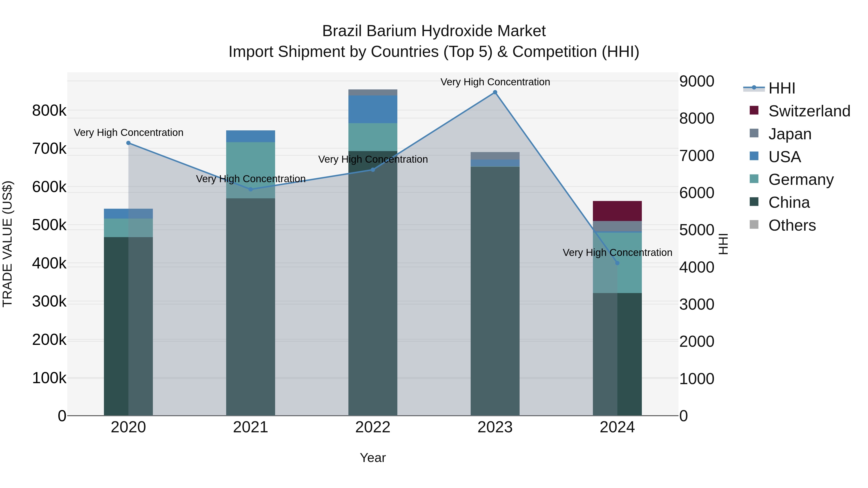Toggle Germany series via legend label
The height and width of the screenshot is (488, 868).
point(801,180)
